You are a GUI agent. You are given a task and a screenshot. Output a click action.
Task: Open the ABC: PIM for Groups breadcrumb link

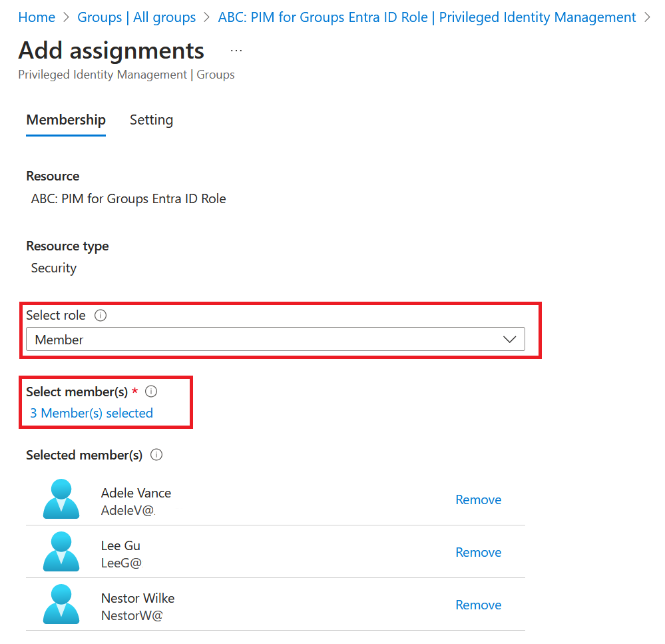pyautogui.click(x=426, y=17)
